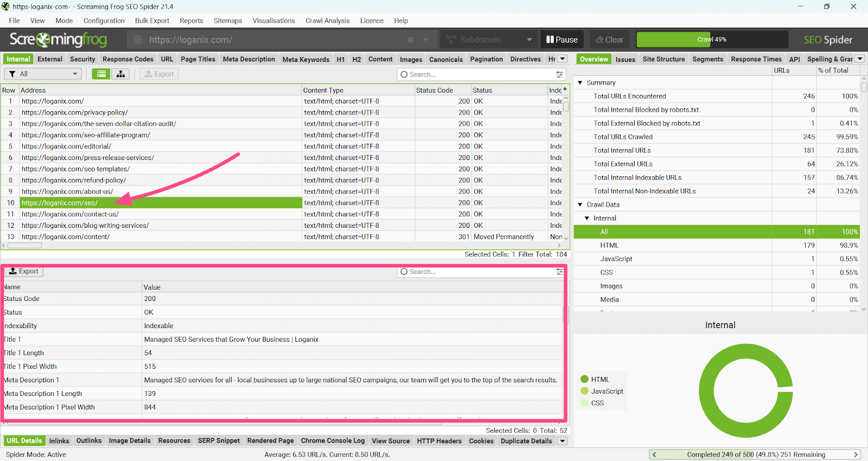The image size is (868, 461).
Task: Click the list view icon
Action: pos(101,74)
